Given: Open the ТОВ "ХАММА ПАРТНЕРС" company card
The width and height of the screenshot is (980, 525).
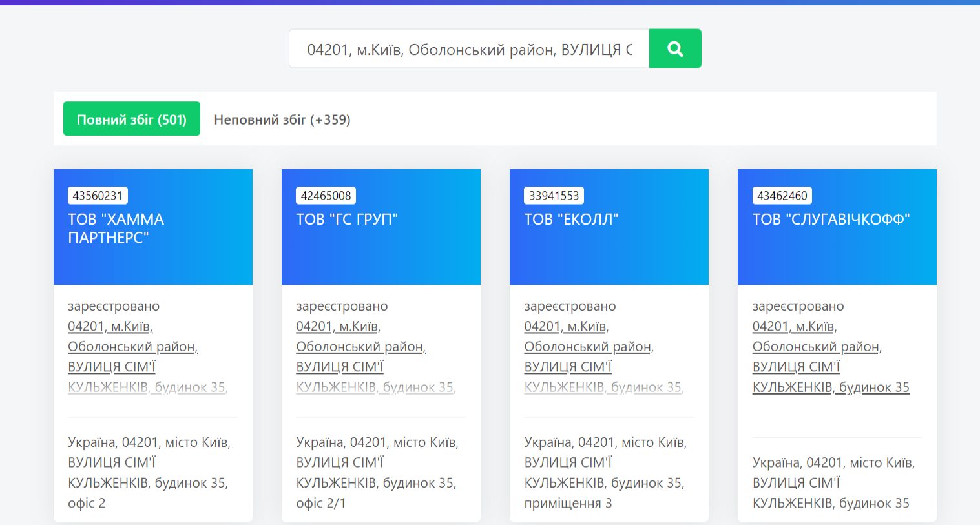Looking at the screenshot, I should pyautogui.click(x=116, y=229).
